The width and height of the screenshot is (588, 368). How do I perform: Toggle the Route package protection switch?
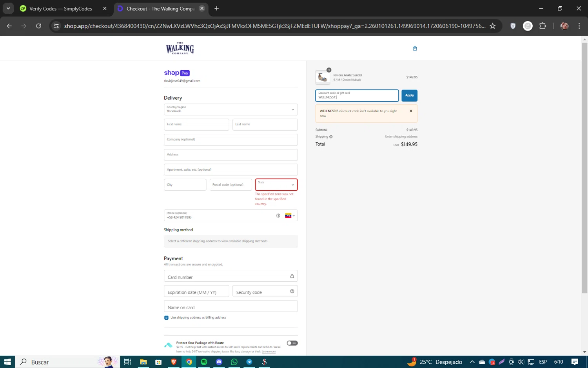point(292,343)
